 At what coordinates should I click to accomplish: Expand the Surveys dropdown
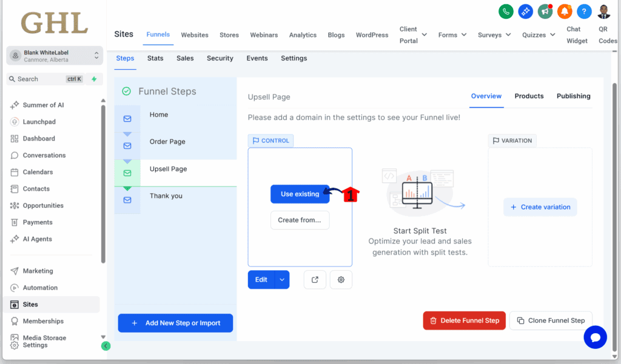click(494, 35)
